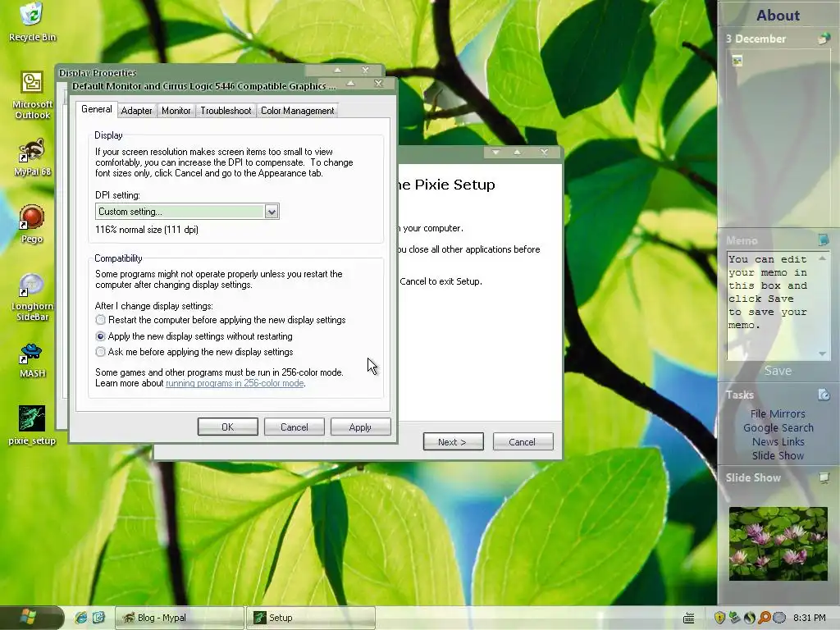The image size is (840, 630).
Task: Click the Tasks panel icon in the sidebar
Action: click(x=824, y=395)
